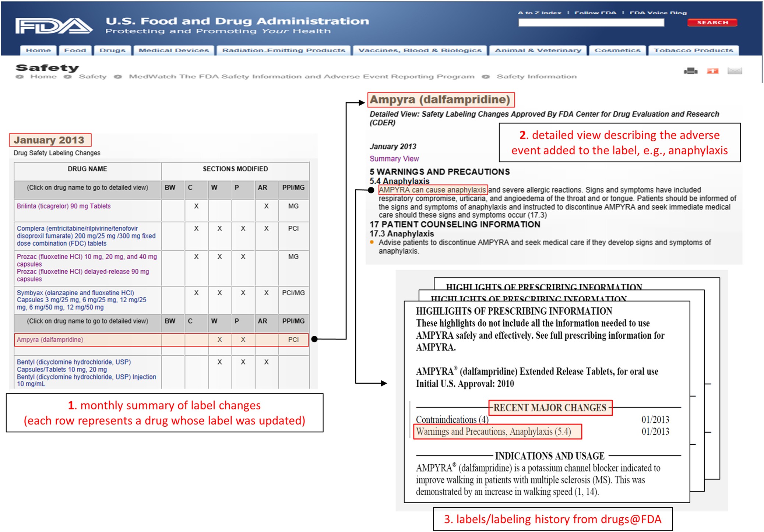This screenshot has height=532, width=764.
Task: Click the Summary View link
Action: tap(394, 159)
